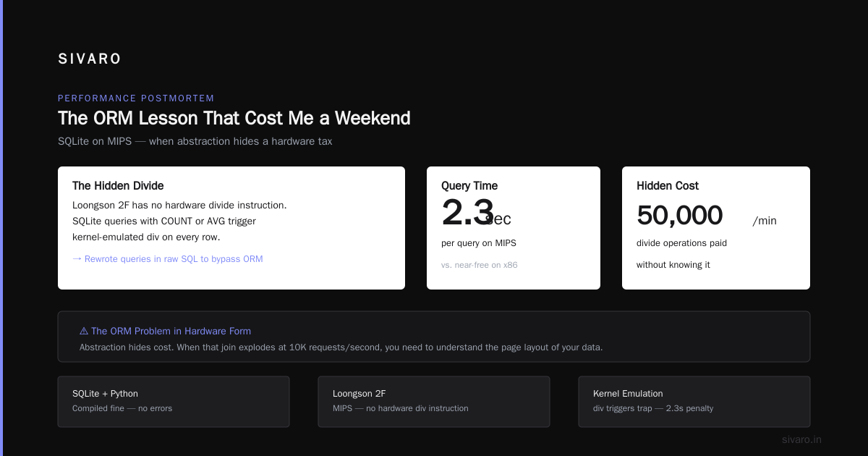Select the Loongson 2F tile
This screenshot has height=456, width=868.
pyautogui.click(x=434, y=402)
